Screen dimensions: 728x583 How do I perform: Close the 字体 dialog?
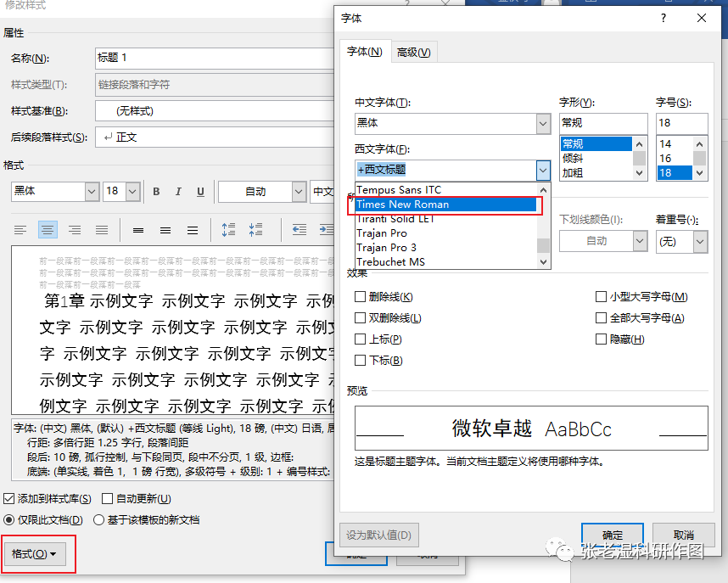pyautogui.click(x=702, y=18)
